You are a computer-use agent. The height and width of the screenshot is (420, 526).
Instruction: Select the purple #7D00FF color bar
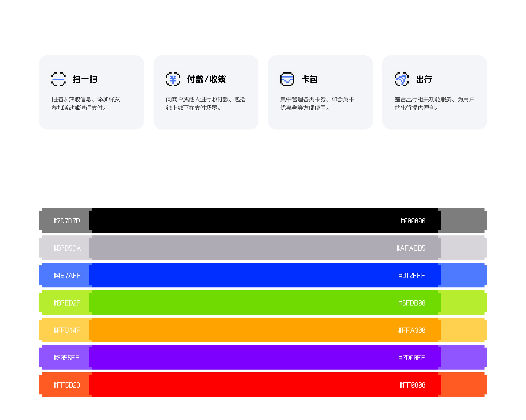coord(265,357)
